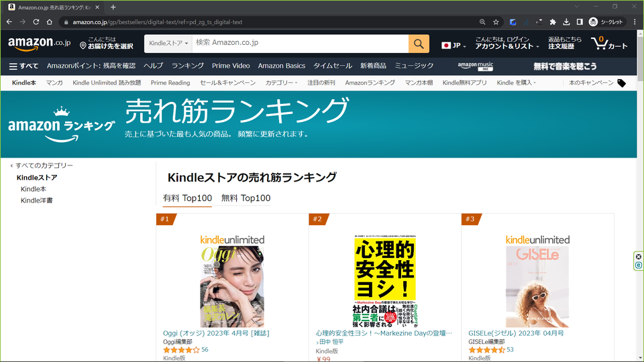Image resolution: width=644 pixels, height=362 pixels.
Task: Open the shopping cart icon
Action: click(610, 43)
